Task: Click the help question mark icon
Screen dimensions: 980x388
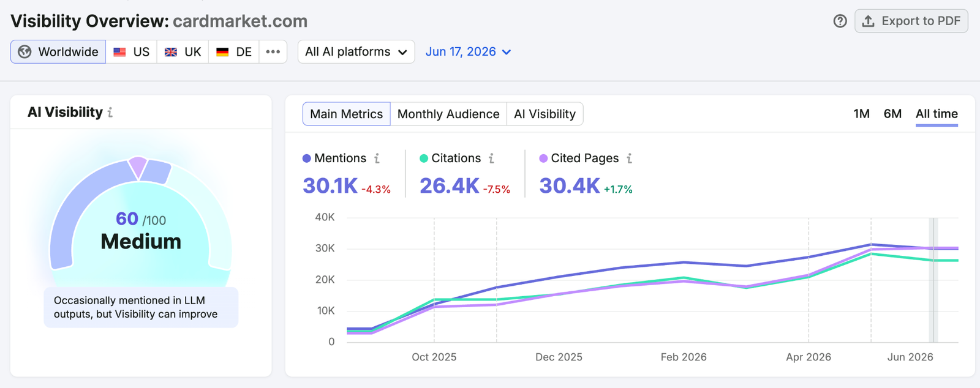Action: click(840, 21)
